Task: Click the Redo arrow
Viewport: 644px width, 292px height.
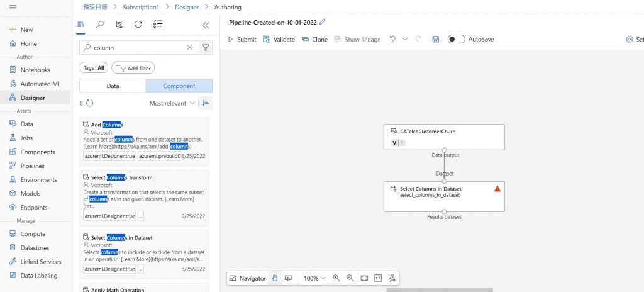Action: pyautogui.click(x=418, y=40)
